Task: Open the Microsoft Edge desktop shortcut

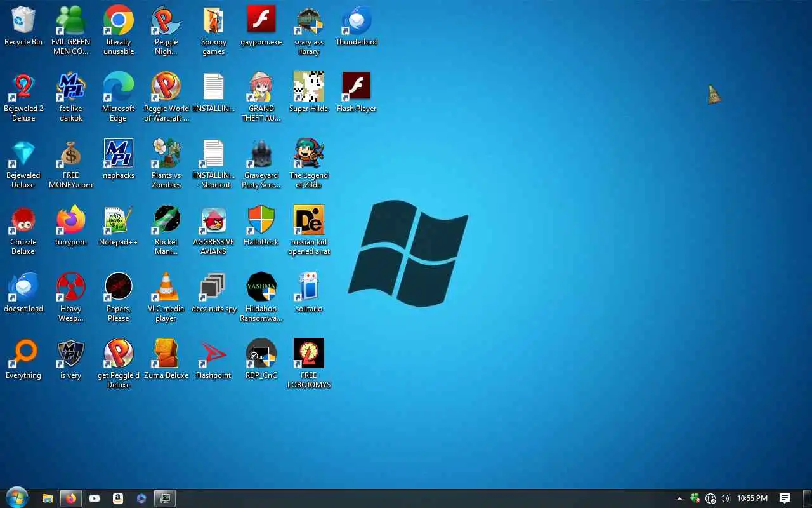Action: click(119, 97)
